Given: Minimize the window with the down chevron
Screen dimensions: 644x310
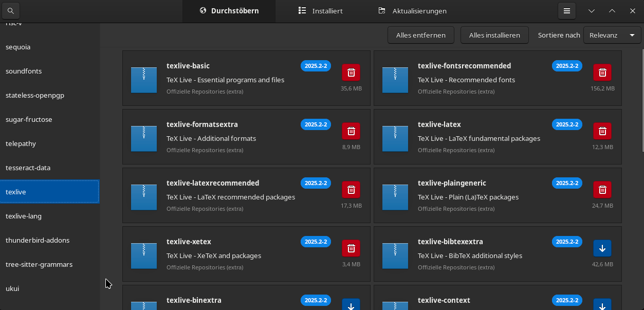Looking at the screenshot, I should coord(592,11).
